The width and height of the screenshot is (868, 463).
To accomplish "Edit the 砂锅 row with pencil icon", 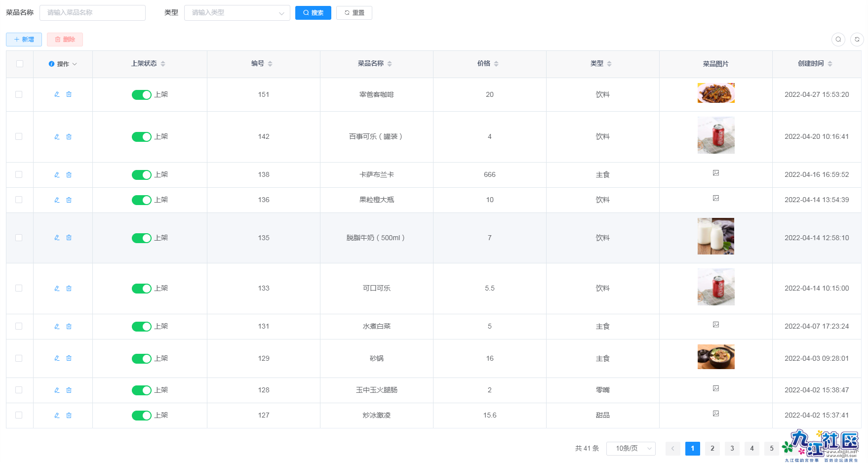I will pos(57,358).
